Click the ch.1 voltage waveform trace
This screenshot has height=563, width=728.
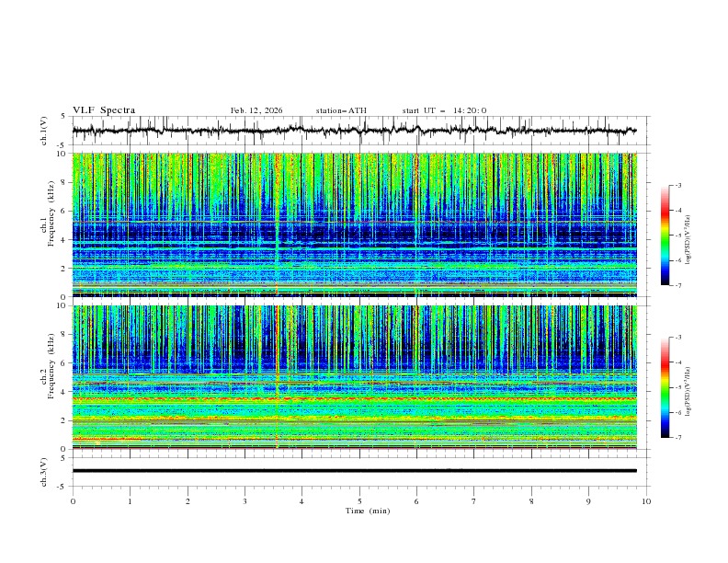point(354,130)
